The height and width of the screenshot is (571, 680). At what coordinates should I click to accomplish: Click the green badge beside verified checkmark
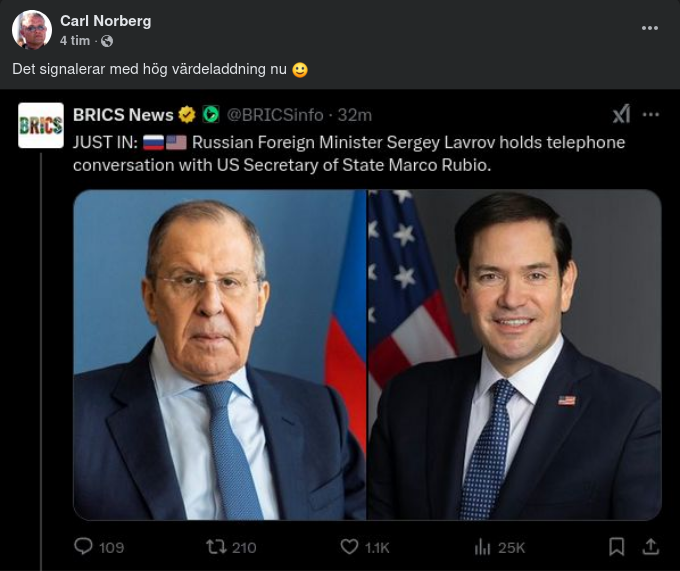point(210,115)
